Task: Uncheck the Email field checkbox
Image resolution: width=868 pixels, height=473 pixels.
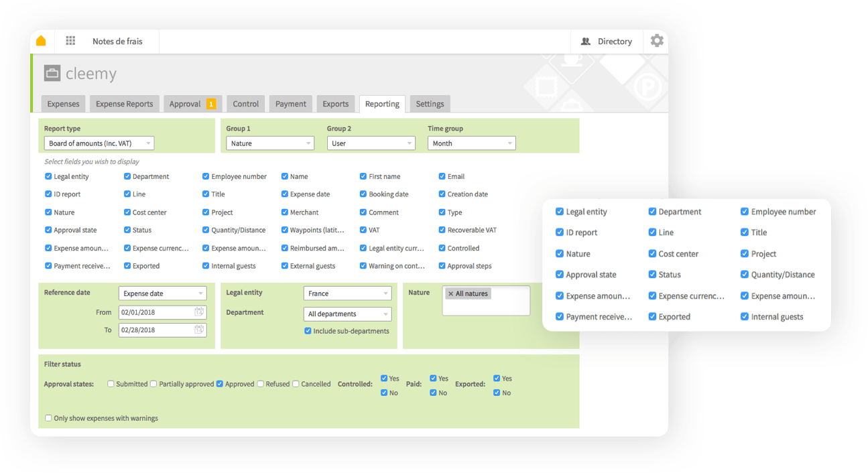Action: click(442, 176)
